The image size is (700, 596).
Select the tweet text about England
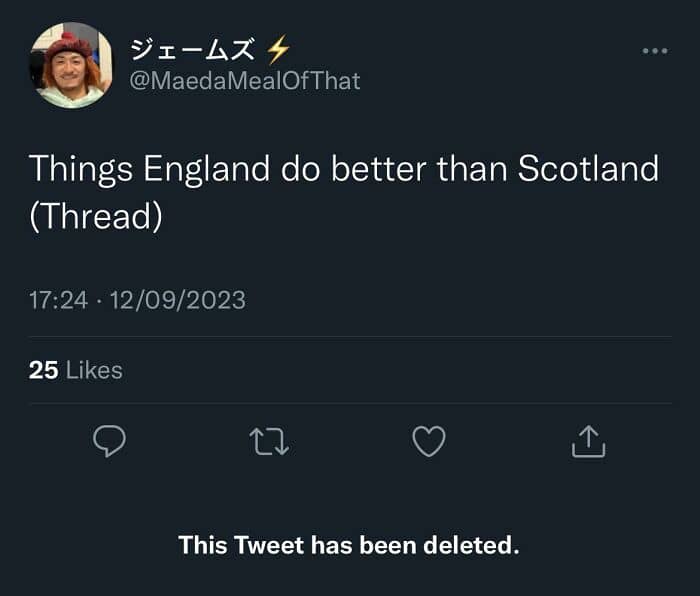344,192
